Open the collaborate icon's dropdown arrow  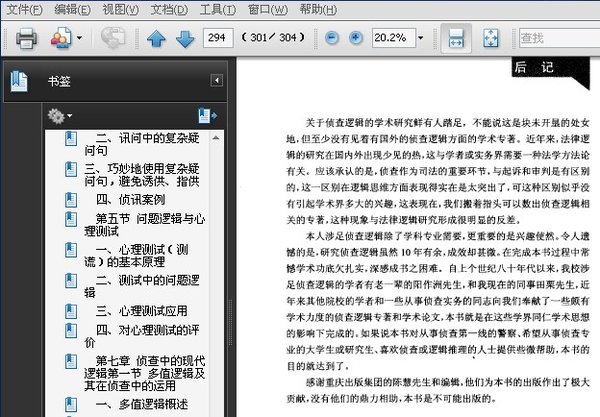click(79, 38)
